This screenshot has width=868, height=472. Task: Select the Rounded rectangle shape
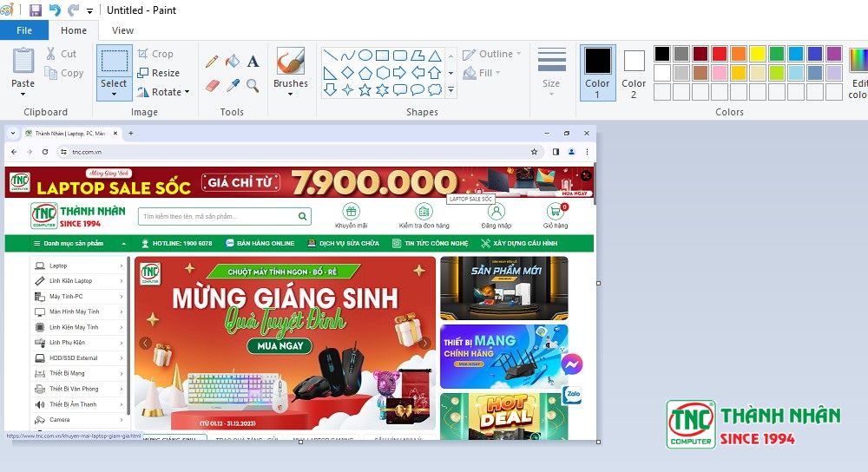[x=399, y=56]
